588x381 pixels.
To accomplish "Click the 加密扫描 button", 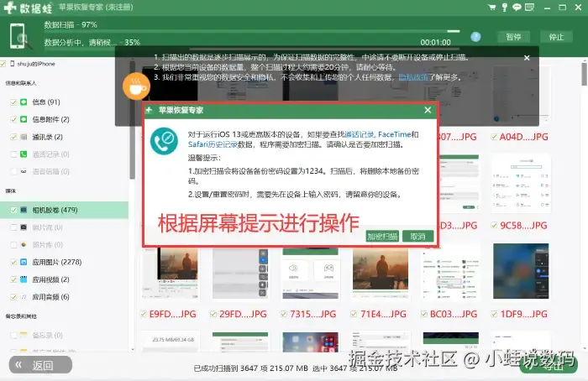I will [382, 237].
